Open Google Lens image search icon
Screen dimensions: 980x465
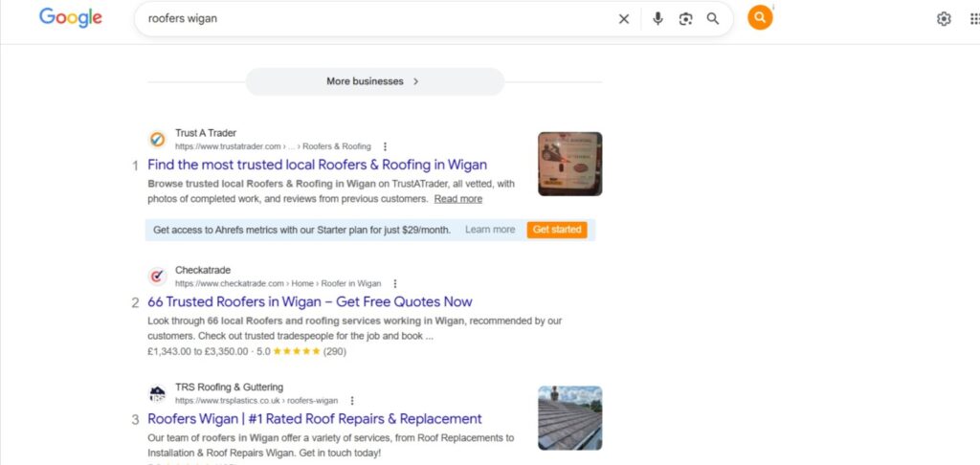click(x=685, y=18)
